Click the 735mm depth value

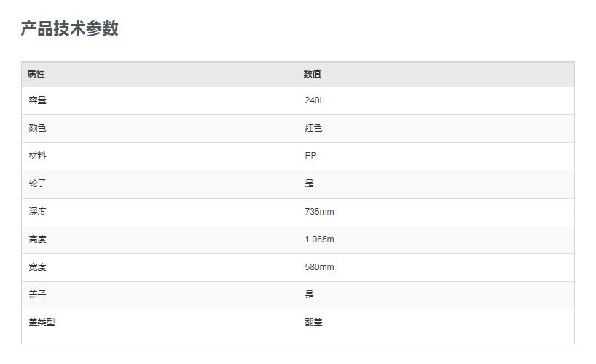(x=319, y=212)
